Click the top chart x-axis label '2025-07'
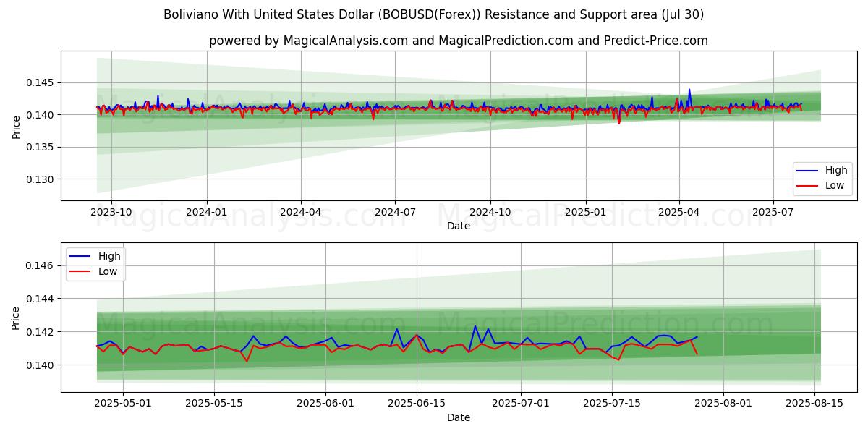 773,212
